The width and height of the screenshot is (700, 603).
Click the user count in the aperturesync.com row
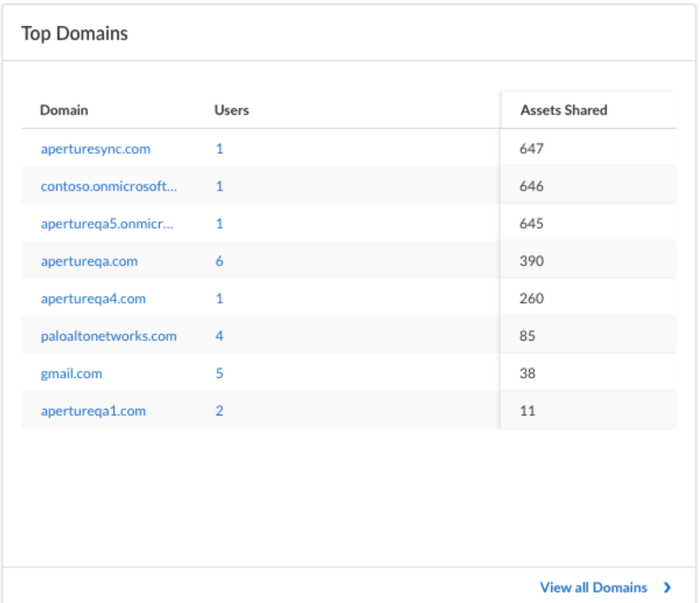[x=219, y=149]
